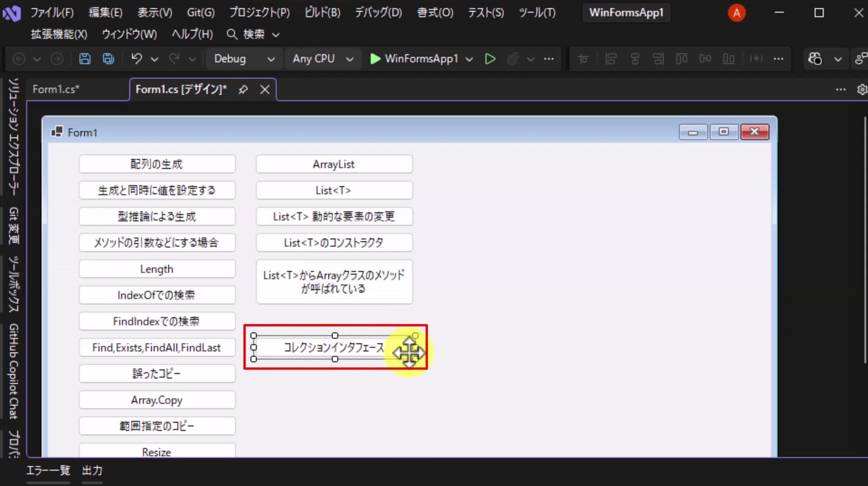Viewport: 868px width, 486px height.
Task: Click the align middles layout icon
Action: pyautogui.click(x=705, y=59)
